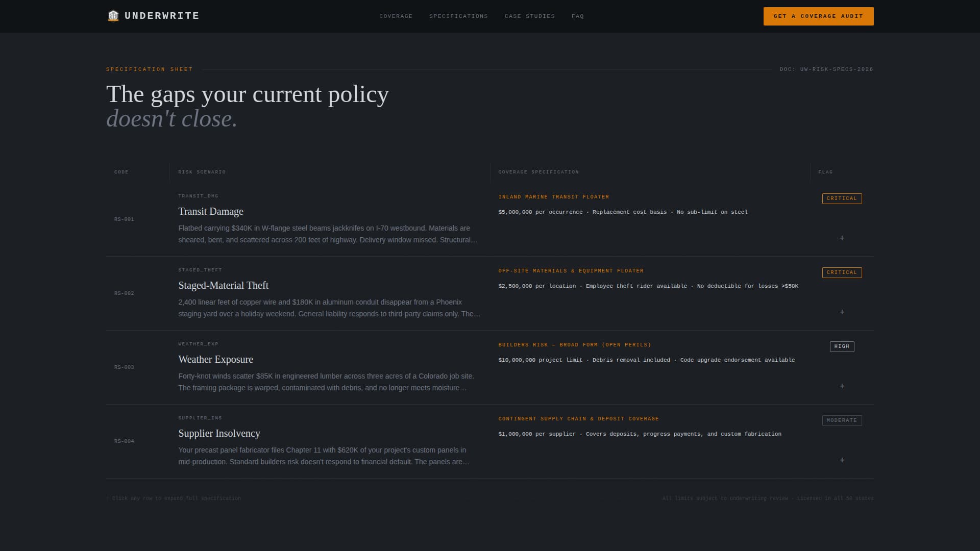The image size is (980, 551).
Task: Expand the Staged-Material Theft row plus icon
Action: (842, 312)
